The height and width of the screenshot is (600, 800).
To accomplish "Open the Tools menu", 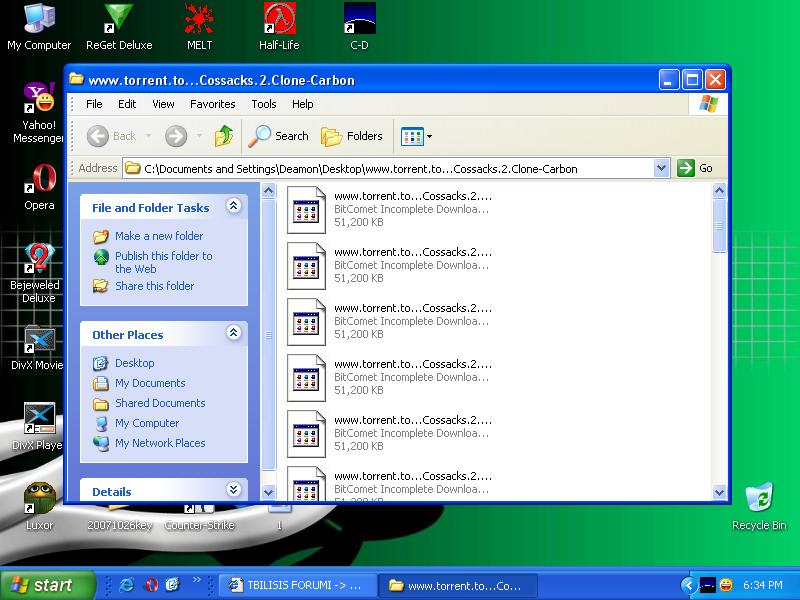I will tap(264, 104).
